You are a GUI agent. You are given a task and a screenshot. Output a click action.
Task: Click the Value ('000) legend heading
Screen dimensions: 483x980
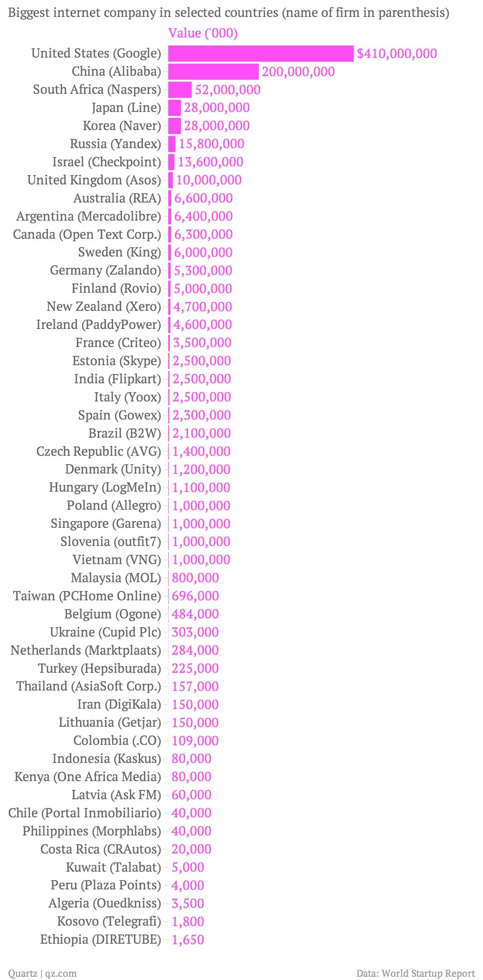click(x=203, y=33)
